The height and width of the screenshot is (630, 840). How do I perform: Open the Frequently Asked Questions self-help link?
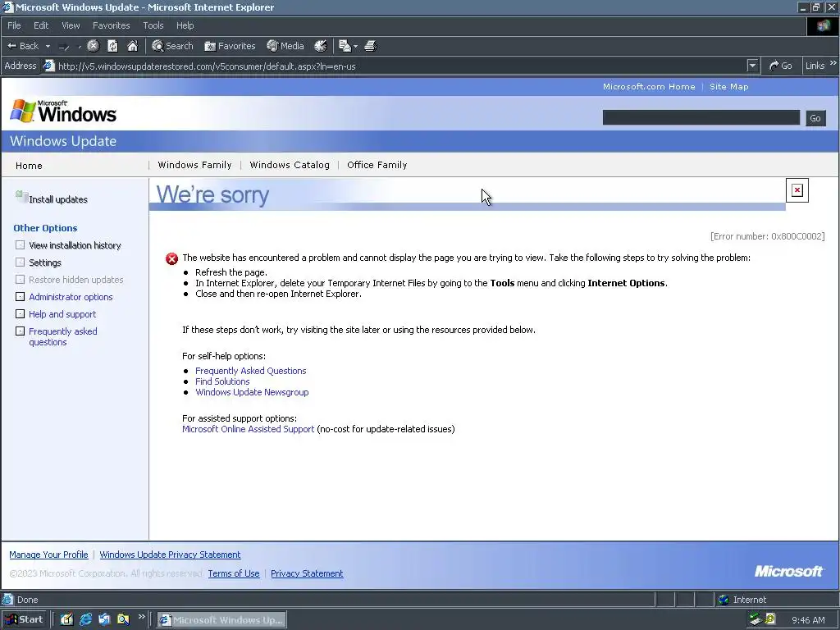(x=251, y=371)
